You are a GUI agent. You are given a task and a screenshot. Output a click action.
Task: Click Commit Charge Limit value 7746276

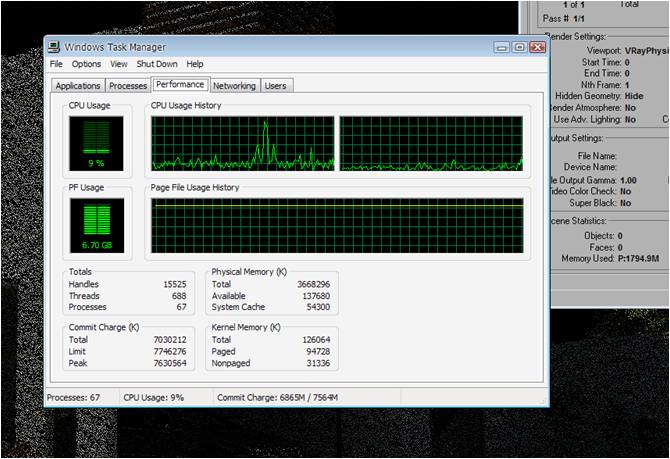170,351
